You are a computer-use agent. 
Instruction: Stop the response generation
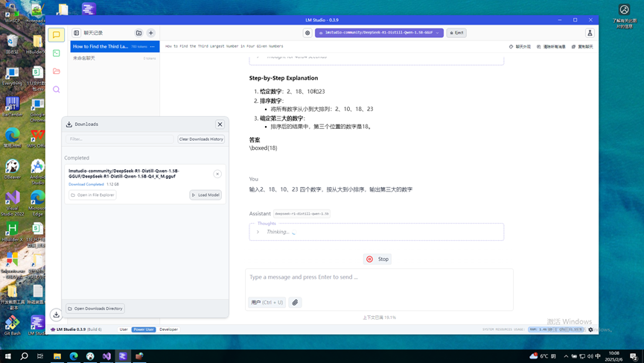(x=377, y=259)
